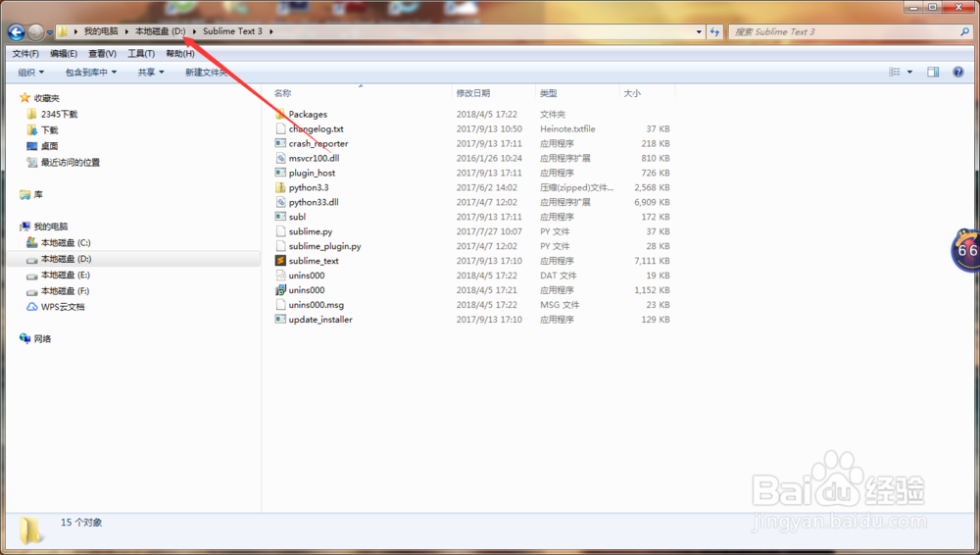The width and height of the screenshot is (980, 555).
Task: Select the unins000 DAT file icon
Action: pyautogui.click(x=280, y=276)
